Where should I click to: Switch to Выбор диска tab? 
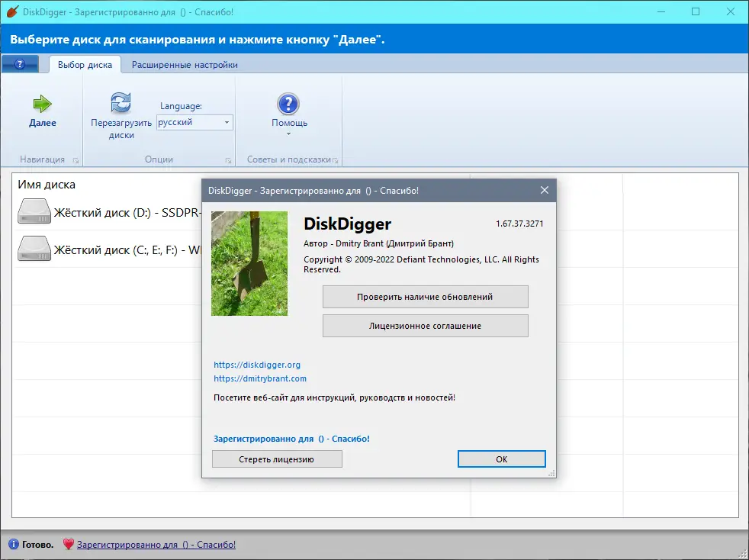pos(85,65)
